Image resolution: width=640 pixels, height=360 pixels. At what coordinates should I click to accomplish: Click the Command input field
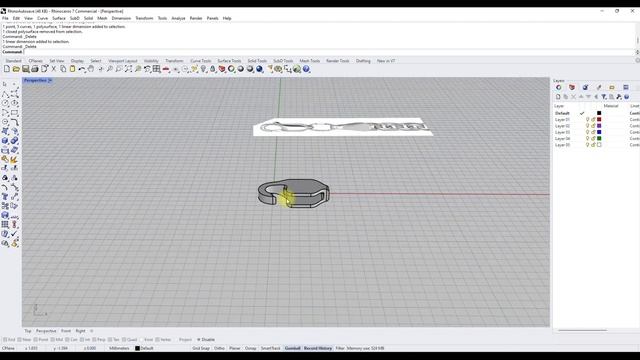[329, 52]
